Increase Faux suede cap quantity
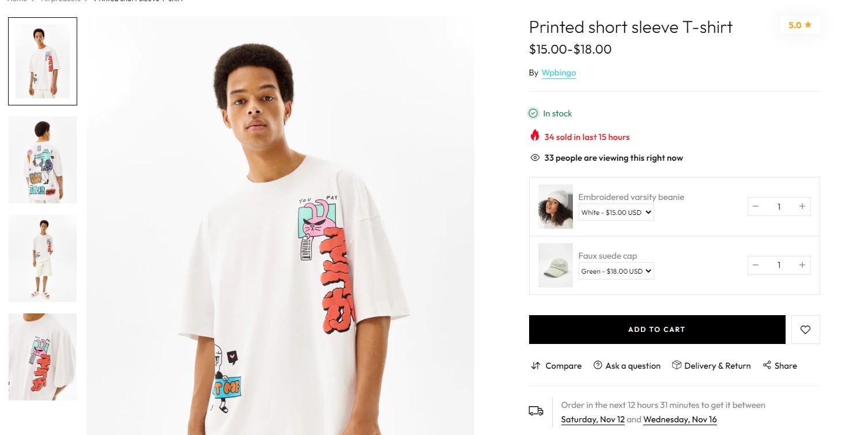Viewport: 868px width, 435px height. click(x=802, y=265)
